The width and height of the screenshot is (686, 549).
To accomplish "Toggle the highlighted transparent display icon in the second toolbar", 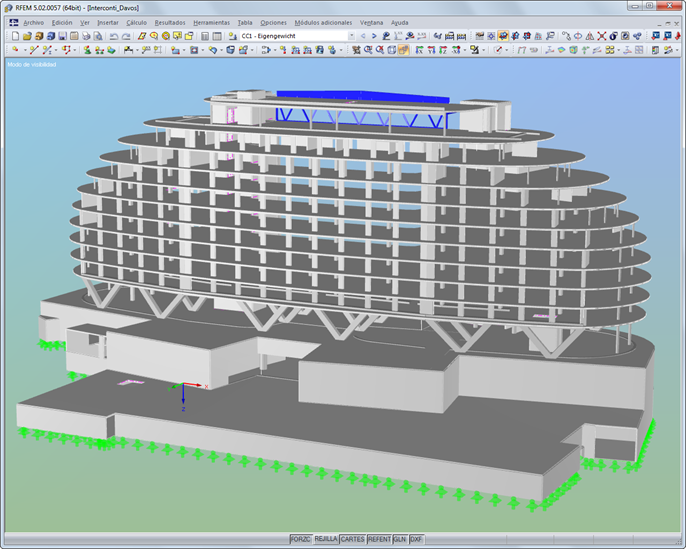I will tap(403, 50).
